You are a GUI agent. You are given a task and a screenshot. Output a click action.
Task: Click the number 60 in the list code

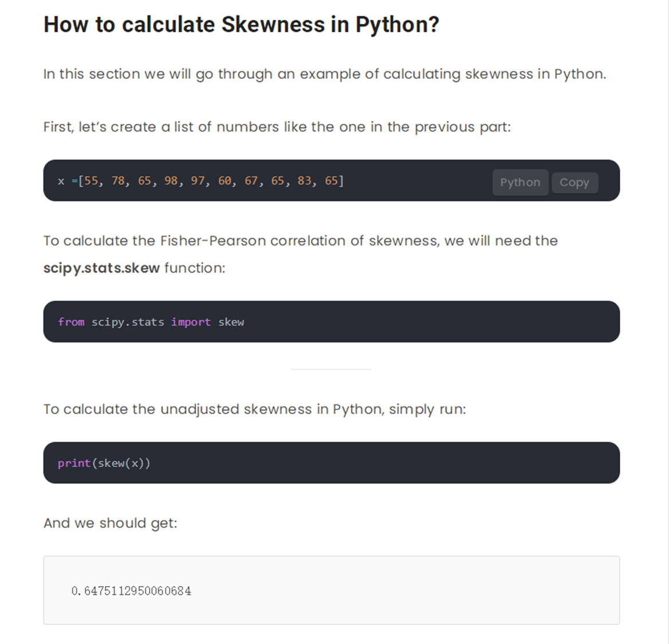(x=225, y=181)
